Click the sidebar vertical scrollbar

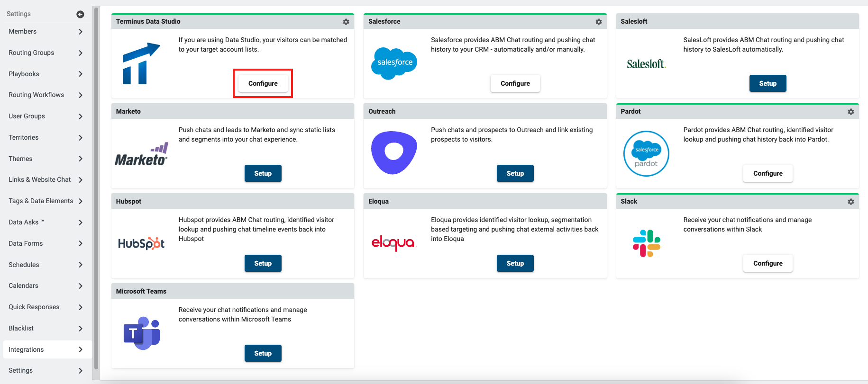[96, 189]
